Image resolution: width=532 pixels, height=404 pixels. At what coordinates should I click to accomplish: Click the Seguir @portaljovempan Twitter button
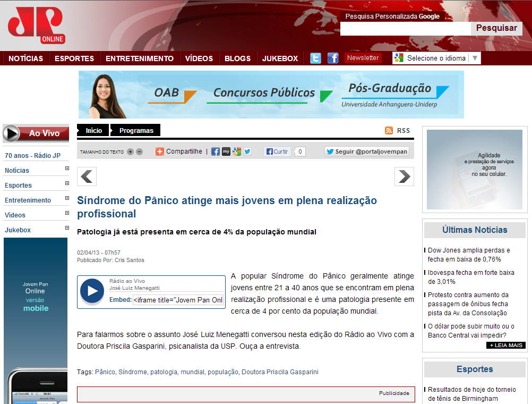click(x=367, y=151)
